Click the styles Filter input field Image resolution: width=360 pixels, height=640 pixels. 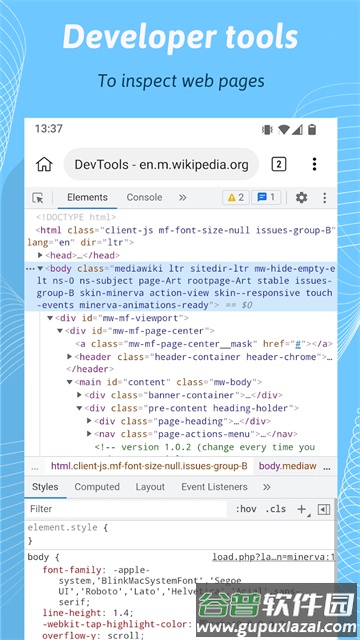point(126,509)
